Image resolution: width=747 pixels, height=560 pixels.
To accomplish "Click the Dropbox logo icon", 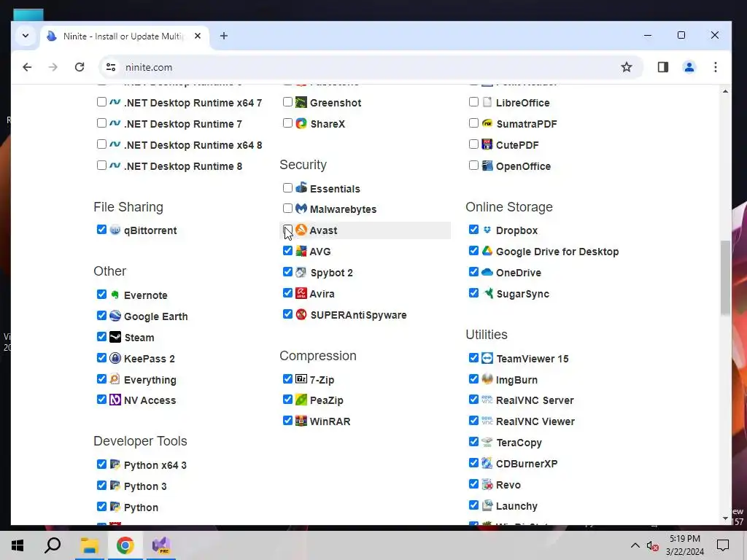I will pyautogui.click(x=487, y=230).
